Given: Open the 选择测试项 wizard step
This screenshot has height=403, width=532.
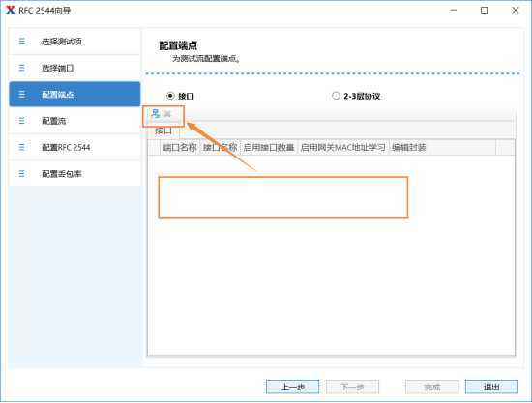Looking at the screenshot, I should [74, 42].
